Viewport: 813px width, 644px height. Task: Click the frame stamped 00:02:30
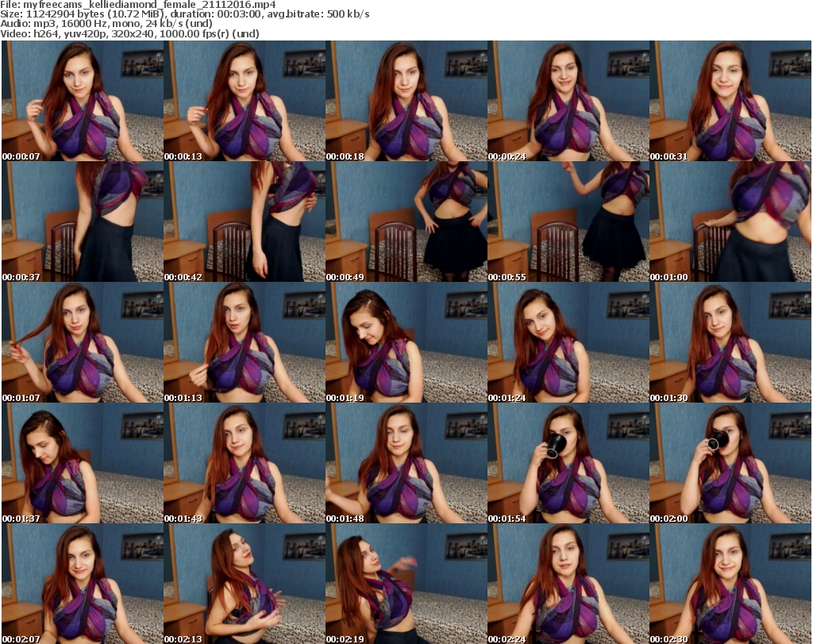pos(730,584)
